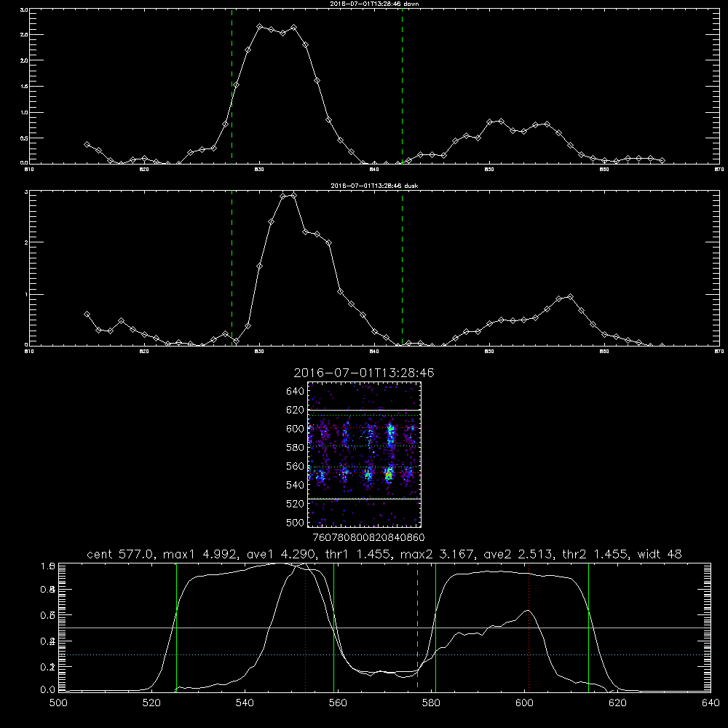Click the bottom plot x-axis label 500
Viewport: 728px width, 728px height.
coord(58,703)
